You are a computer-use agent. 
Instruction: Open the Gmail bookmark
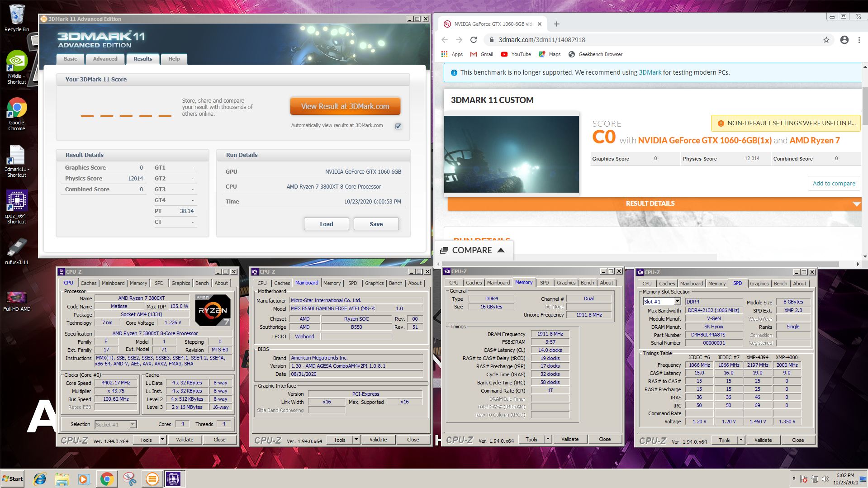(x=482, y=54)
